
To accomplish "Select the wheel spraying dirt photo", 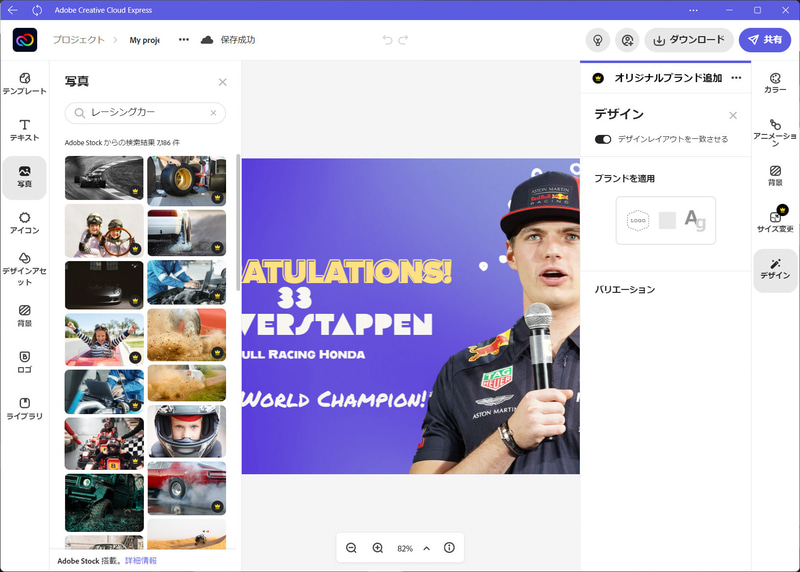I will pos(187,335).
